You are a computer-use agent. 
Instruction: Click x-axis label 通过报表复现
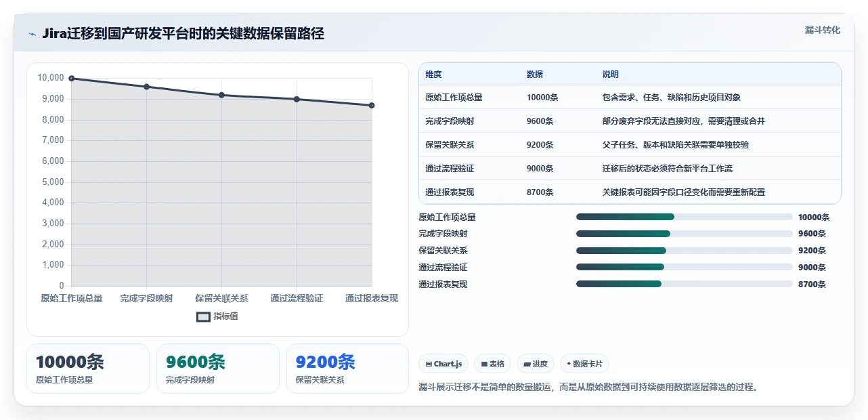(372, 299)
